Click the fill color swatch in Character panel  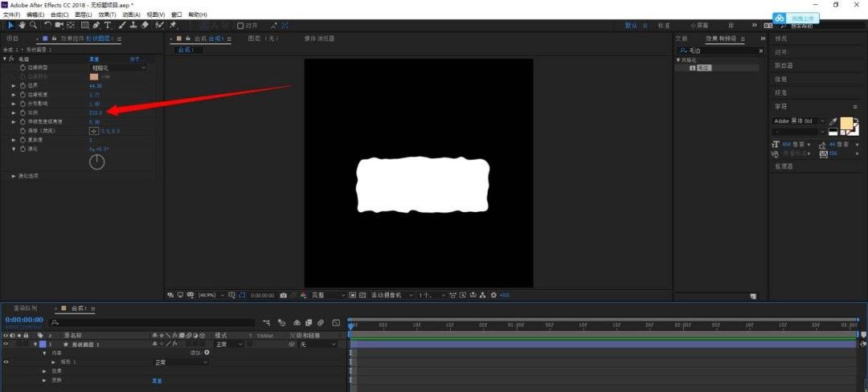[845, 122]
